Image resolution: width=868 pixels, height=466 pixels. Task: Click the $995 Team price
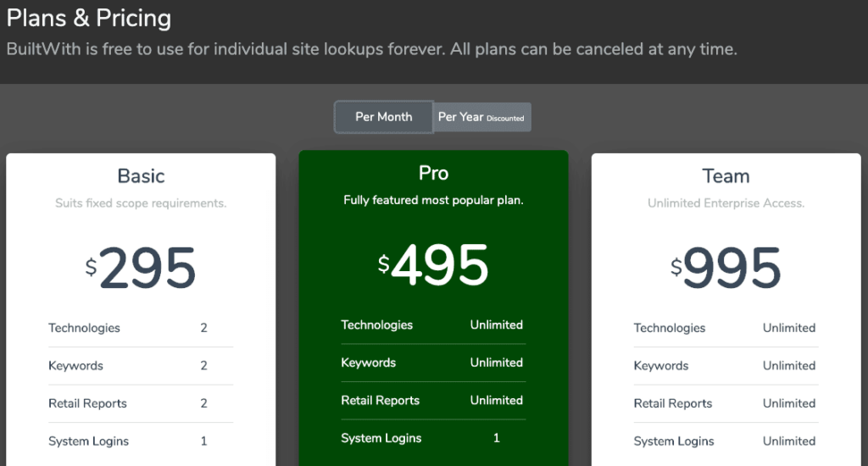tap(726, 268)
